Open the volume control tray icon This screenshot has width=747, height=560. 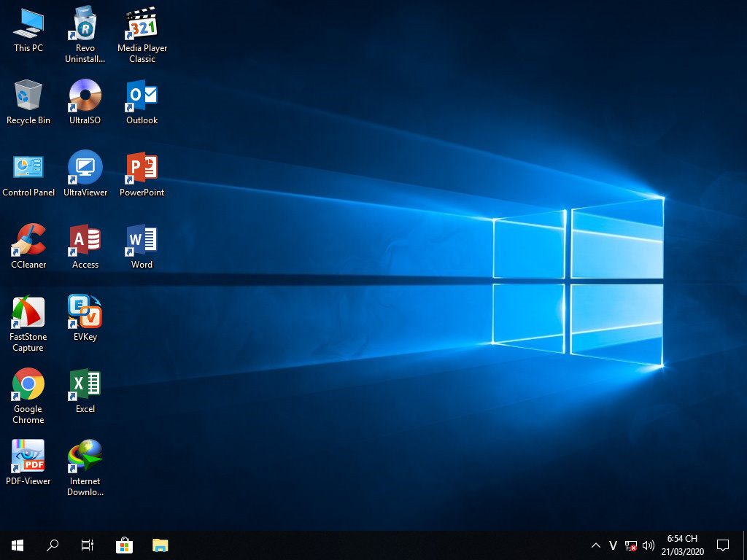click(649, 545)
